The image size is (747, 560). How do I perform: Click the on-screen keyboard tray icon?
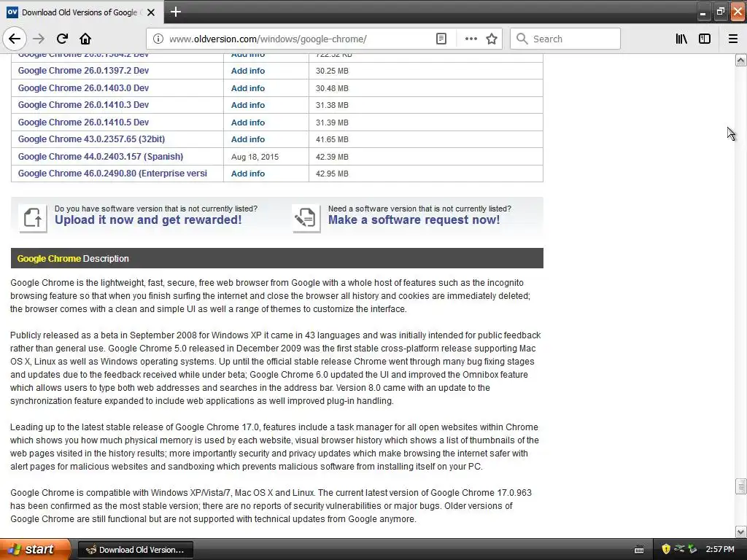click(x=639, y=550)
